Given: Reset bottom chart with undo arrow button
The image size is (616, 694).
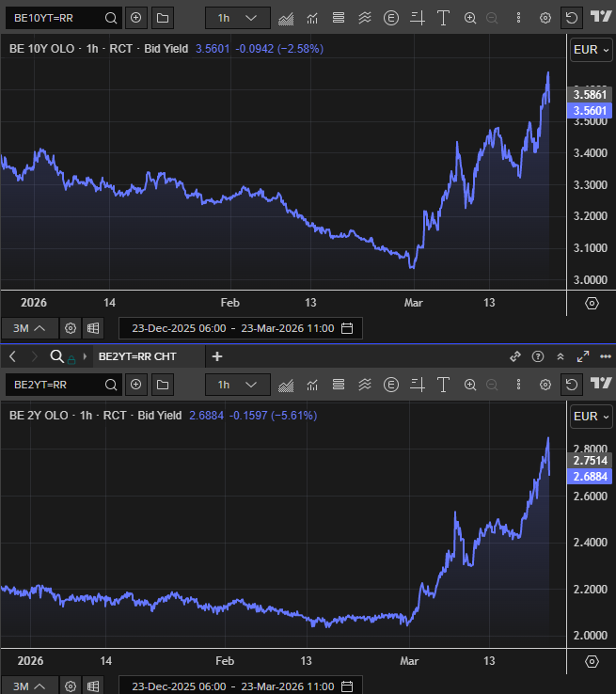Looking at the screenshot, I should 571,385.
